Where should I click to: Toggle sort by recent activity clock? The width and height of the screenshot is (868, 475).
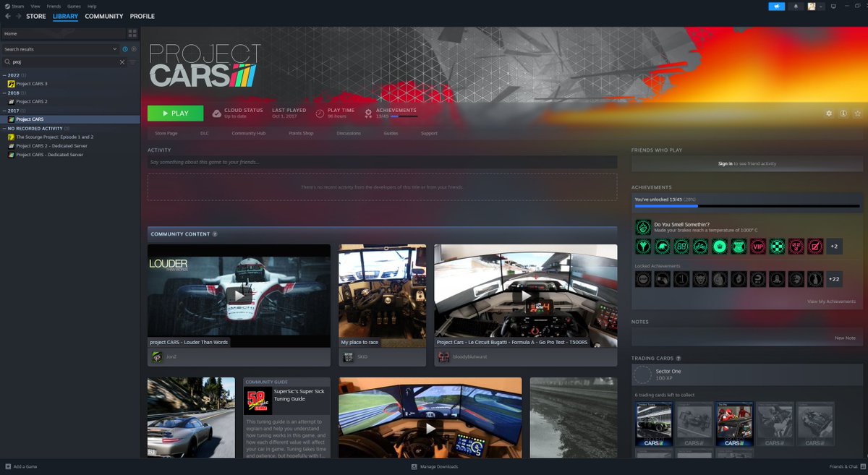pyautogui.click(x=125, y=49)
